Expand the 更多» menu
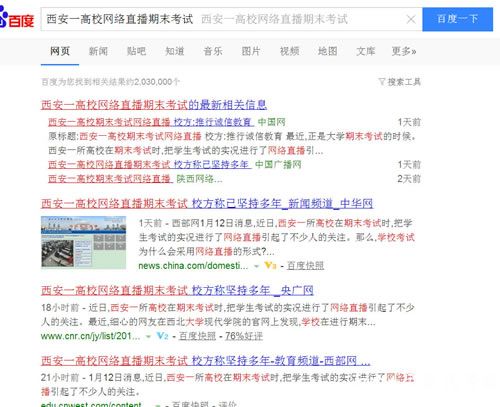500x407 pixels. tap(404, 51)
